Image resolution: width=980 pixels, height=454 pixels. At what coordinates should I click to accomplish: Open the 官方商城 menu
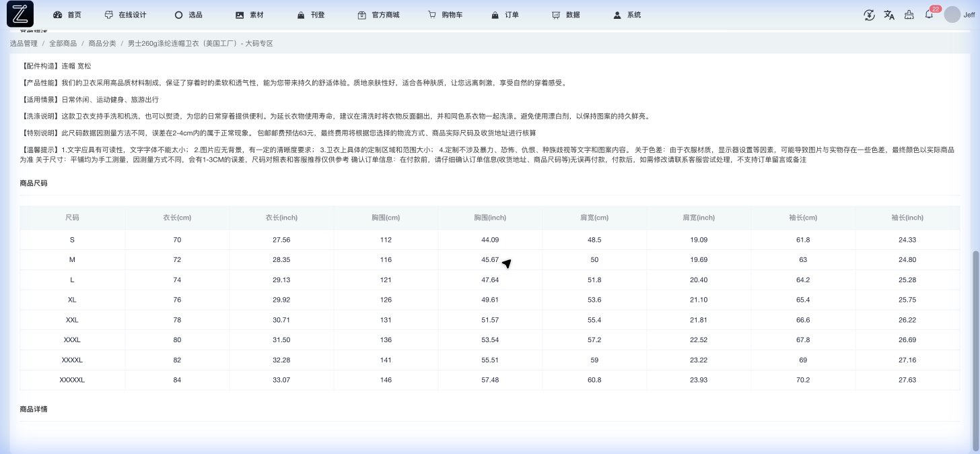pyautogui.click(x=378, y=15)
